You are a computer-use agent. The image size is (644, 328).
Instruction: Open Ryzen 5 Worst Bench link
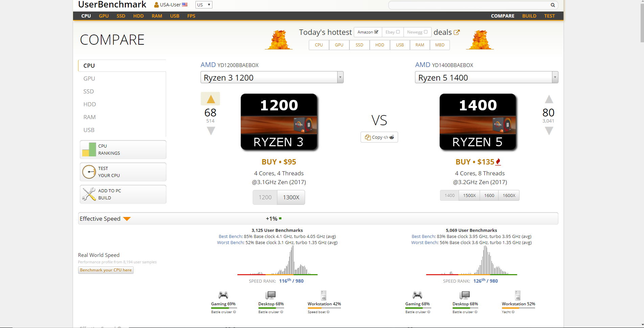pos(424,242)
